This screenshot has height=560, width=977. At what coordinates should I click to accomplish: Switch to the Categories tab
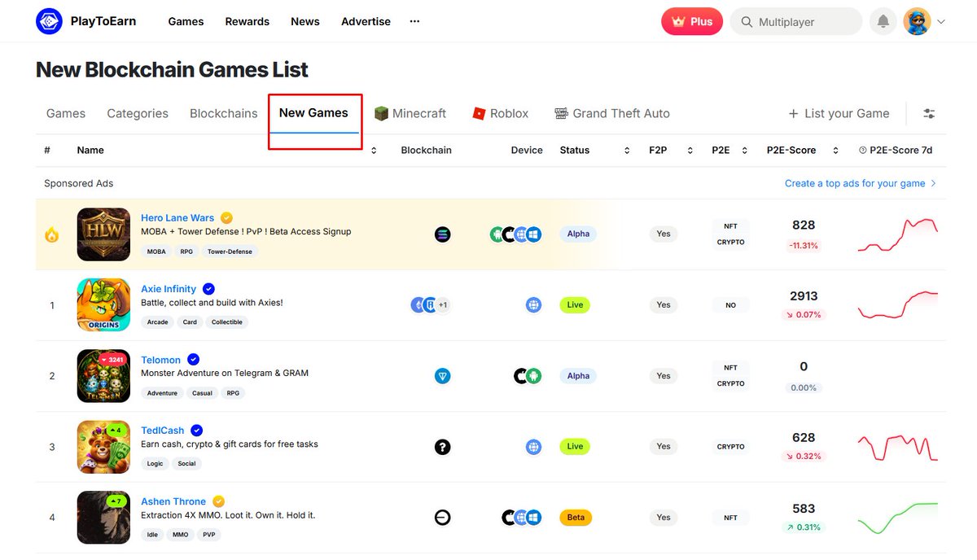[138, 113]
